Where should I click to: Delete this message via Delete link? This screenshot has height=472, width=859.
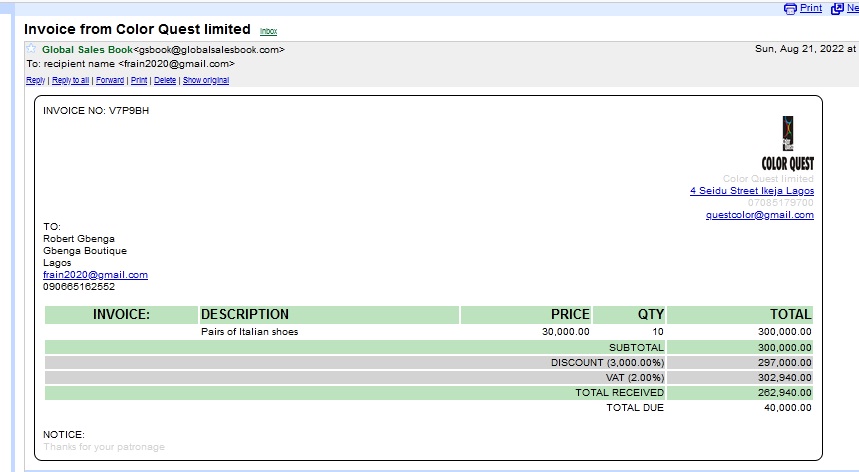165,80
